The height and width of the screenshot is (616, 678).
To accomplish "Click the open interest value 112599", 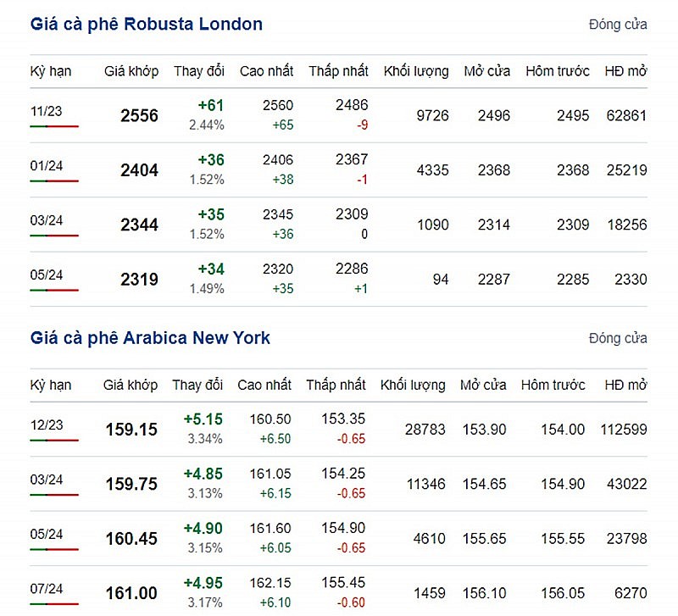I will click(x=624, y=430).
